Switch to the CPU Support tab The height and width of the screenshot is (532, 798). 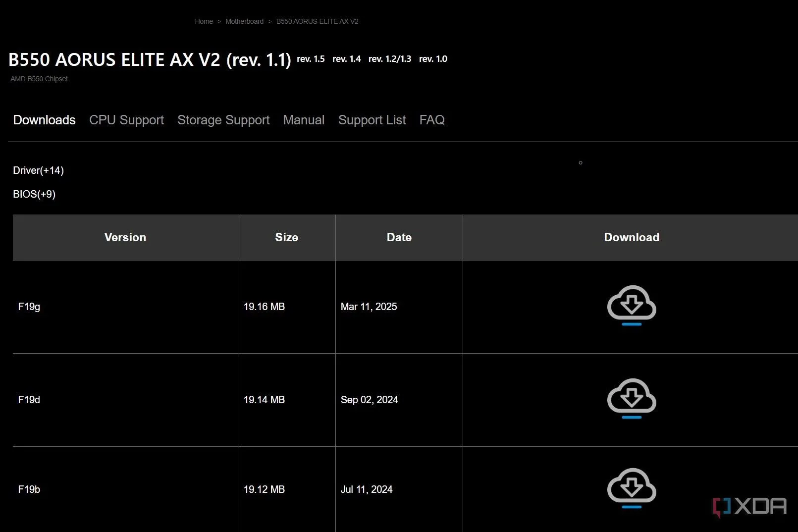pyautogui.click(x=126, y=120)
